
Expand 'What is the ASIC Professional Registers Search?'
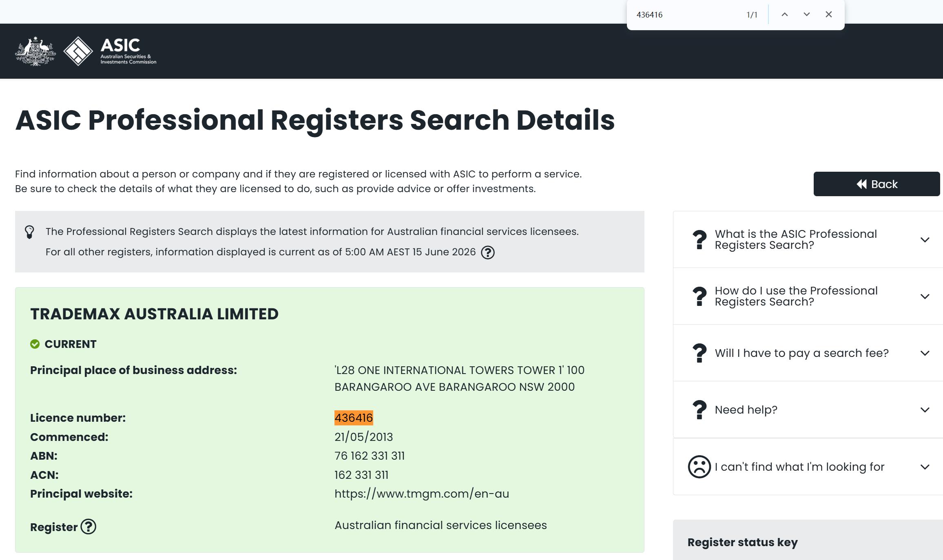tap(925, 240)
